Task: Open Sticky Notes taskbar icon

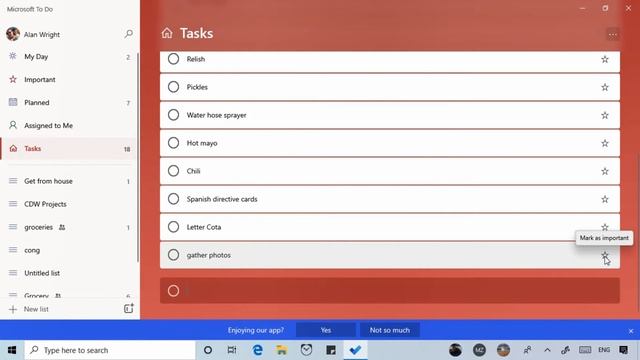Action: point(331,350)
